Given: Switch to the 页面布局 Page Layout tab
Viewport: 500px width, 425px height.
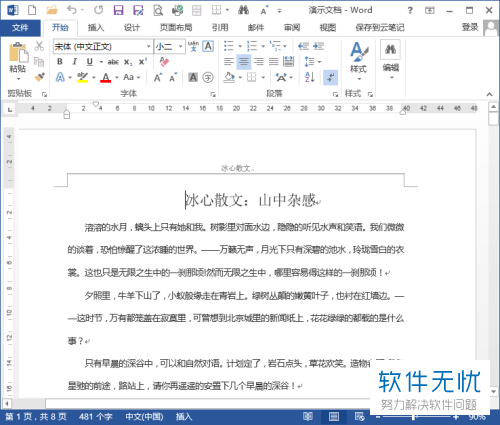Looking at the screenshot, I should pyautogui.click(x=176, y=28).
